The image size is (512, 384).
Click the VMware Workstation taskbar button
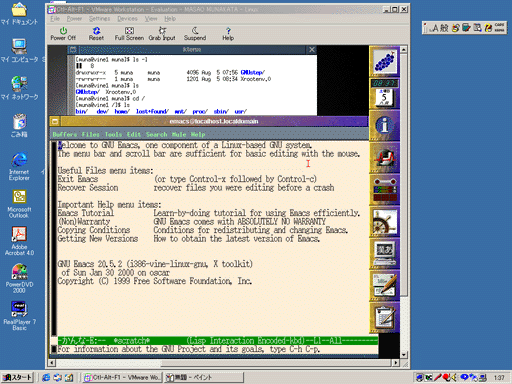tap(122, 377)
